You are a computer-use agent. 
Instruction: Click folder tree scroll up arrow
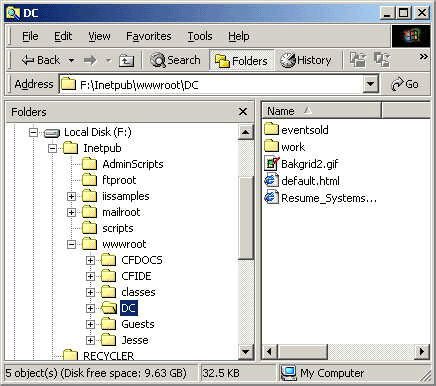[x=246, y=132]
